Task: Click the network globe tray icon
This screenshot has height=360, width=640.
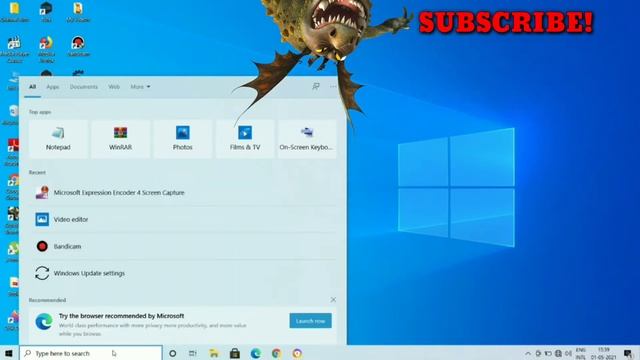Action: (558, 353)
